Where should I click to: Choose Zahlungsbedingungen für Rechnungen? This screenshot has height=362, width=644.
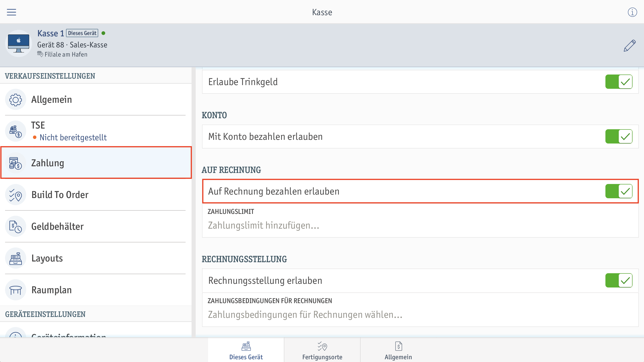(x=420, y=309)
